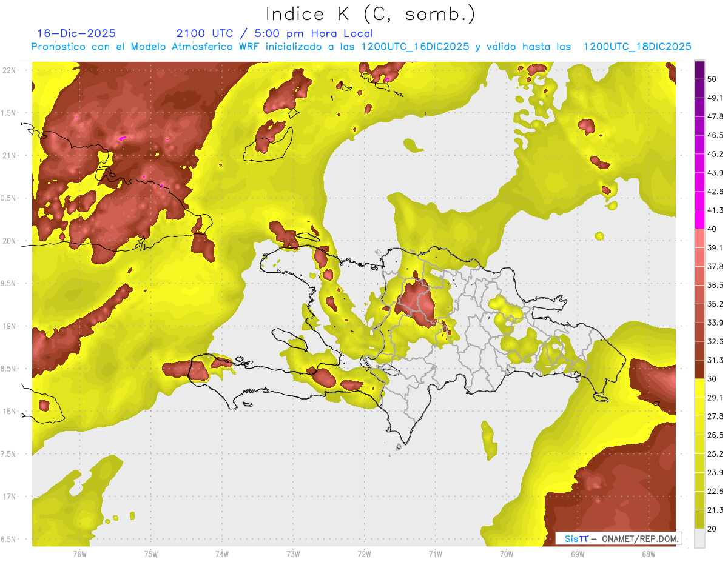Screen dimensions: 728x562
Task: Select the date label '16-Dic-2025'
Action: pyautogui.click(x=76, y=33)
